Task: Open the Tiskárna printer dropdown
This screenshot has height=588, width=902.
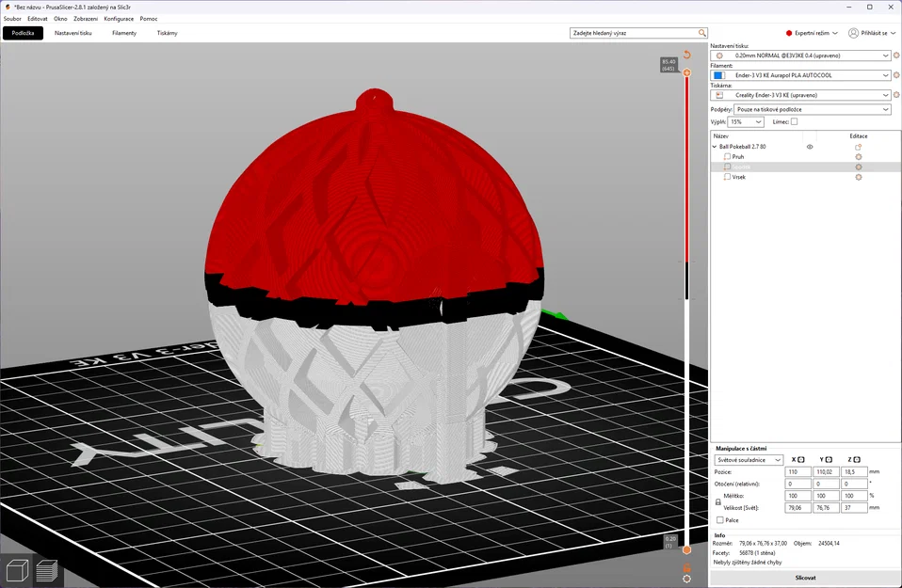Action: click(x=800, y=95)
